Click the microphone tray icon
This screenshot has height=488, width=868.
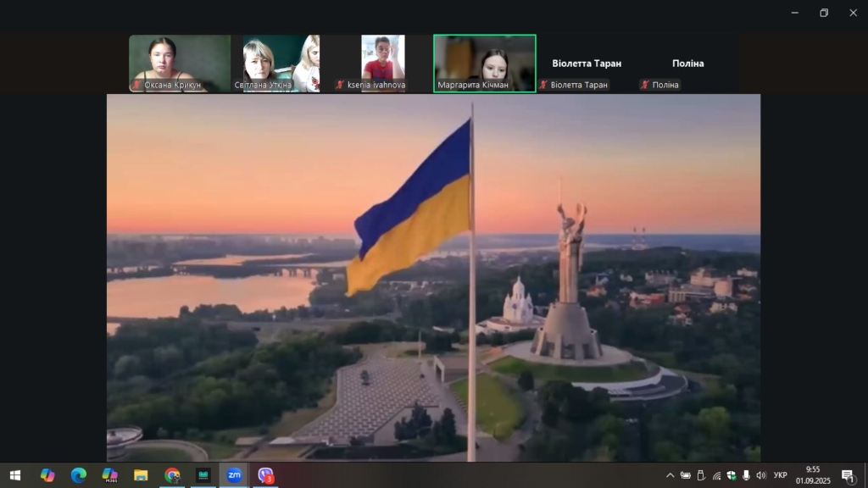pos(746,475)
